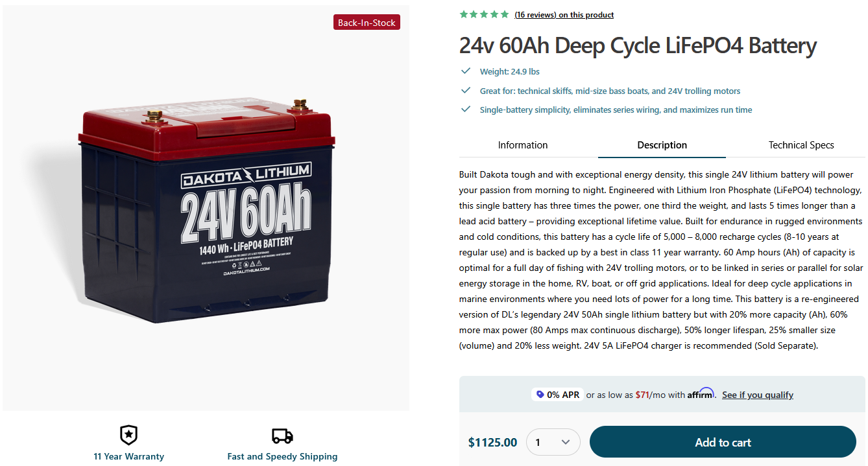Click the shipping truck icon
Image resolution: width=868 pixels, height=466 pixels.
click(282, 436)
